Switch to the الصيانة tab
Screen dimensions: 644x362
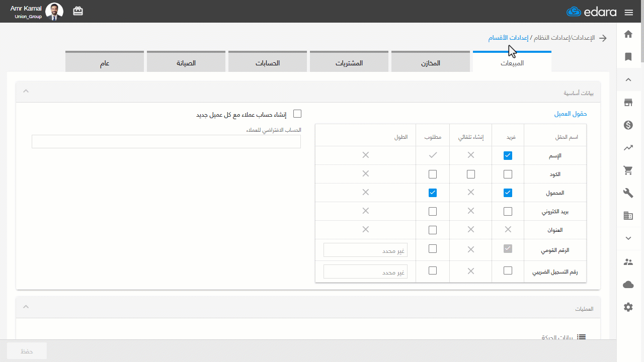186,62
